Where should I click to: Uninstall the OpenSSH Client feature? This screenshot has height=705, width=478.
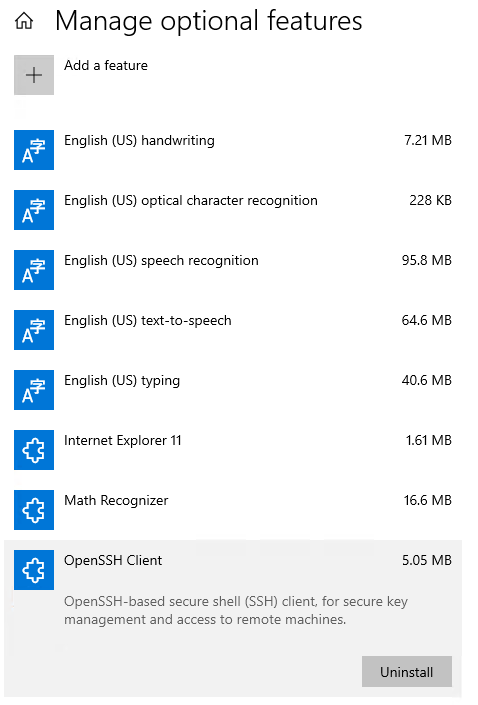point(407,672)
